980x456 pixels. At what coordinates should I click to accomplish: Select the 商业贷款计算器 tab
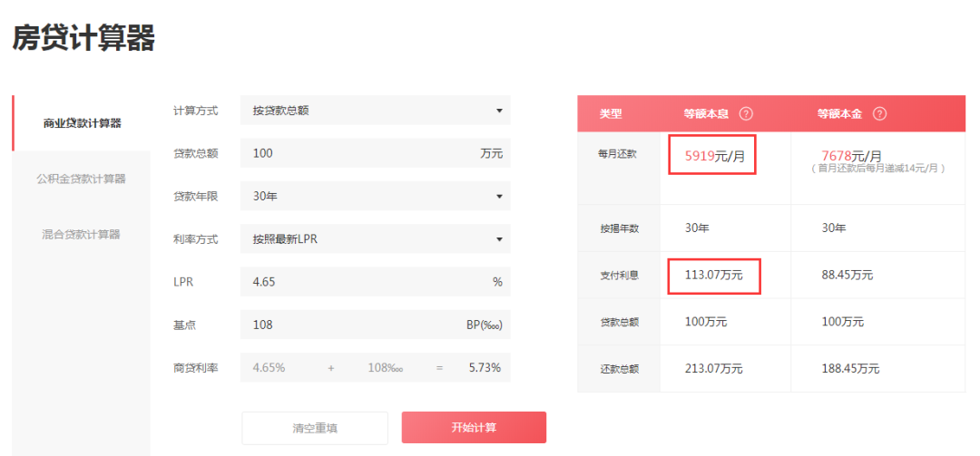82,123
